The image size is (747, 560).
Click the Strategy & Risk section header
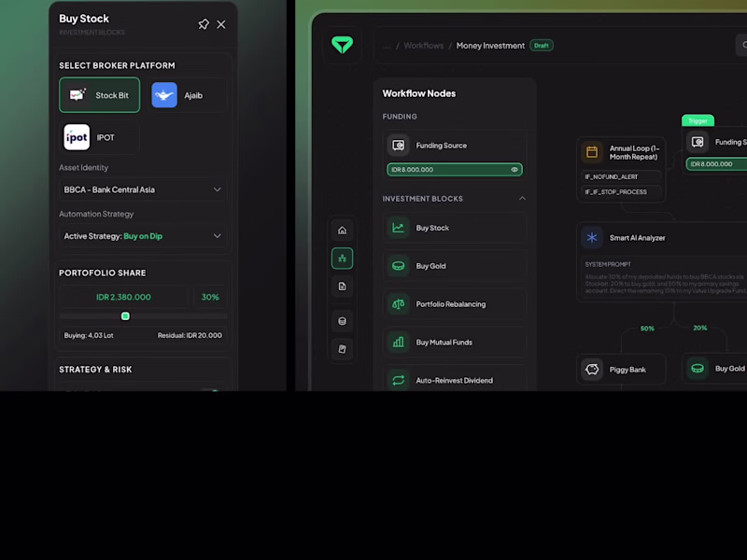pos(95,370)
